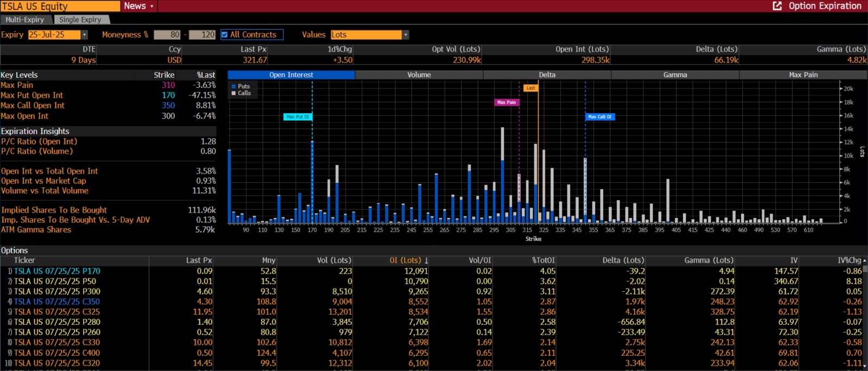
Task: Expand the News dropdown menu
Action: [152, 6]
